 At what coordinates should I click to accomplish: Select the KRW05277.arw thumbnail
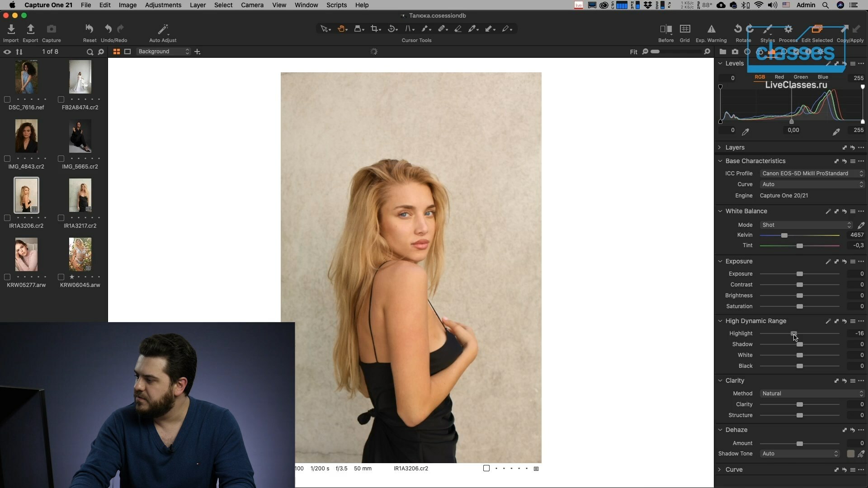point(26,254)
